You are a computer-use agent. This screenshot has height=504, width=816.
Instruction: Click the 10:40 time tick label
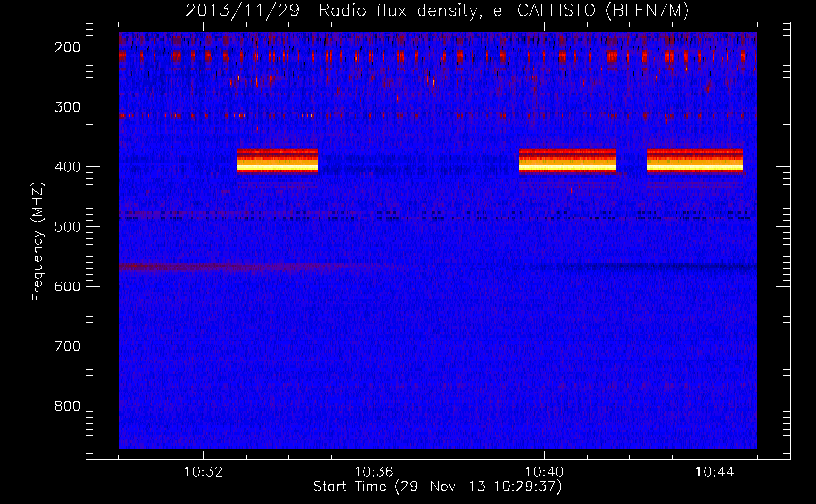point(545,472)
